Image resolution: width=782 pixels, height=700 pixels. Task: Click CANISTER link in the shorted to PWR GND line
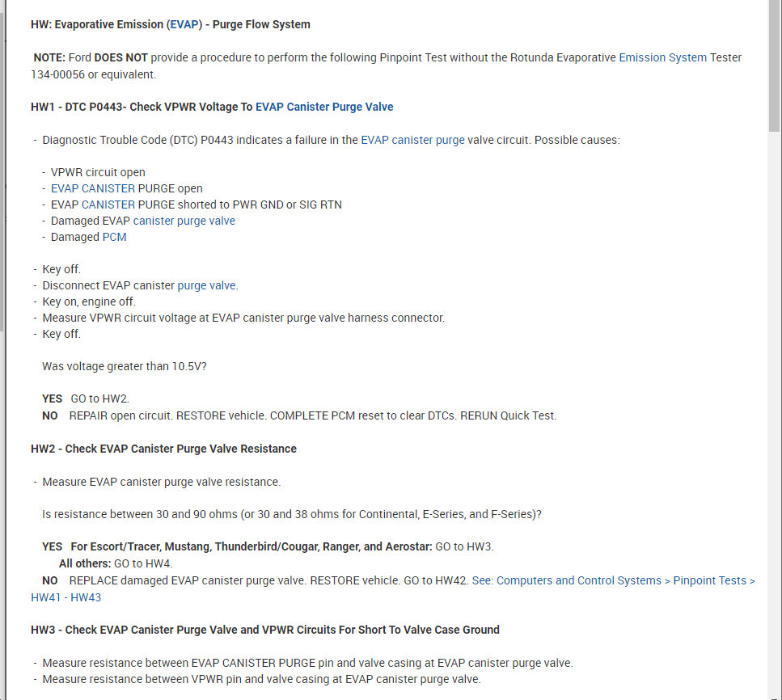point(108,205)
